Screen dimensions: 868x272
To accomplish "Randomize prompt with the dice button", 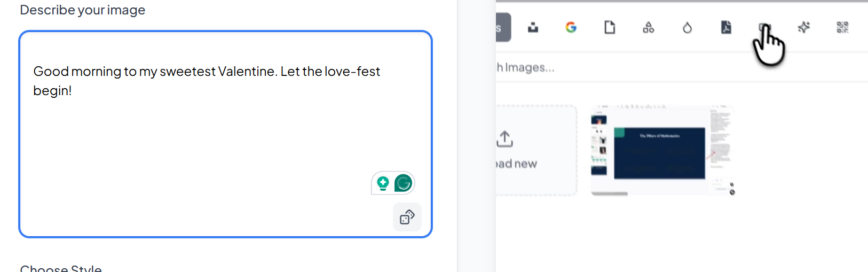I will point(407,217).
